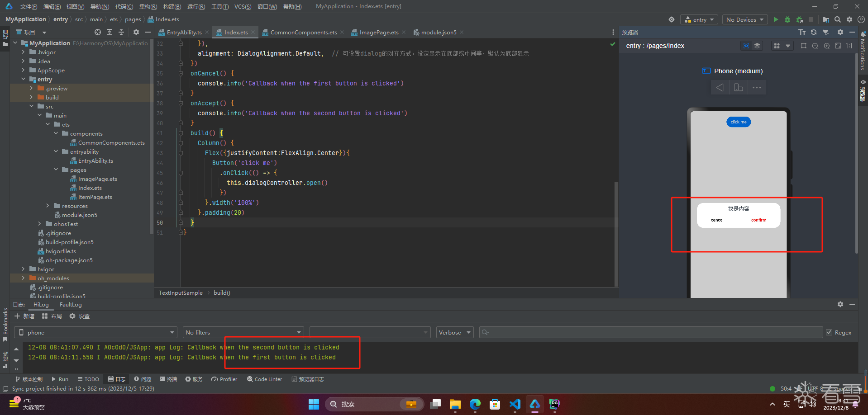The width and height of the screenshot is (868, 415).
Task: Open previewer panel settings gear
Action: pyautogui.click(x=840, y=32)
